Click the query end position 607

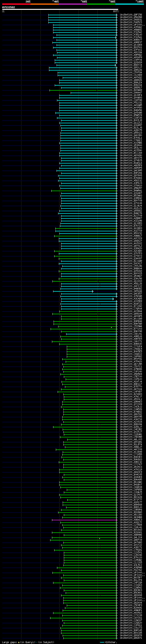point(115,11)
